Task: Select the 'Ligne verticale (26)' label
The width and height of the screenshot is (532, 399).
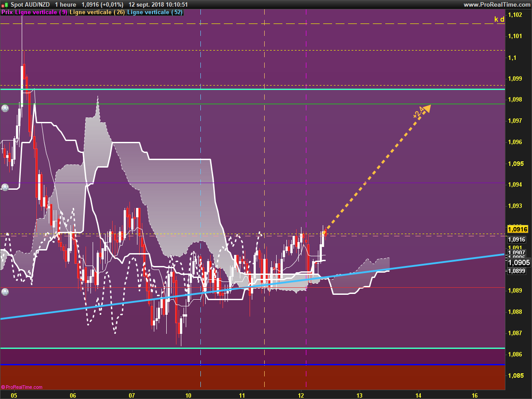Action: point(97,12)
